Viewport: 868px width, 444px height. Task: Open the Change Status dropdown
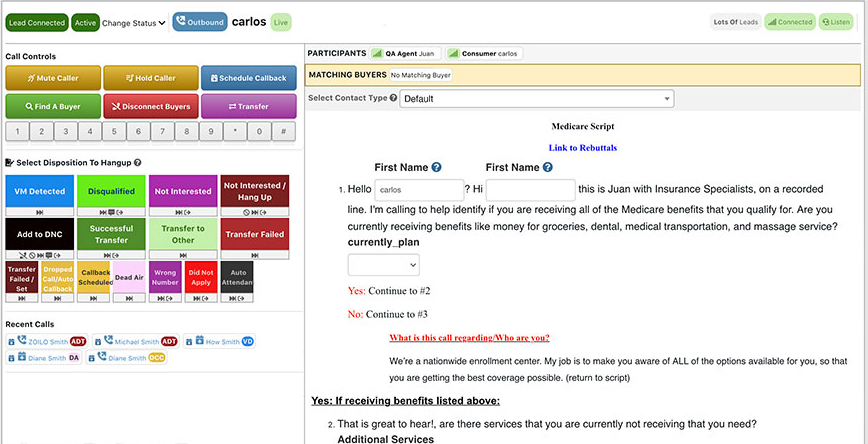pos(133,23)
